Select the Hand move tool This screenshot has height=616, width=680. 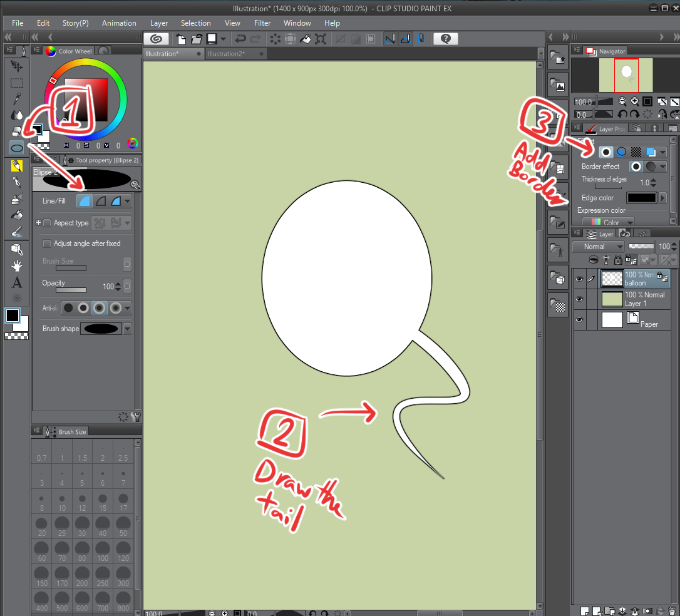pyautogui.click(x=17, y=265)
